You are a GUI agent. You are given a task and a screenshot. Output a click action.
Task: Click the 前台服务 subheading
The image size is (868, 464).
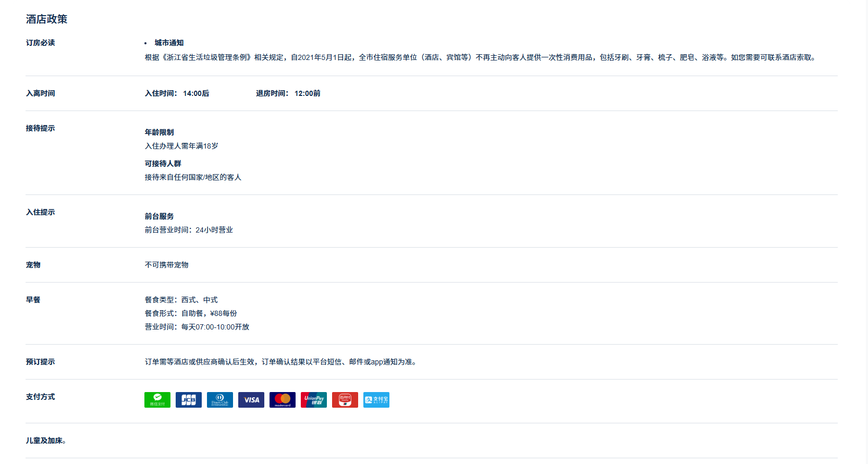[x=160, y=216]
